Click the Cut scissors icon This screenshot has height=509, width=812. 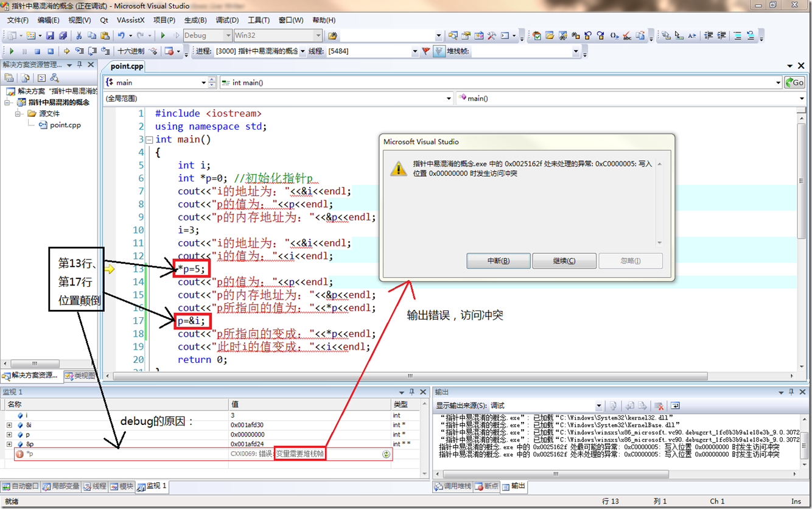(79, 35)
